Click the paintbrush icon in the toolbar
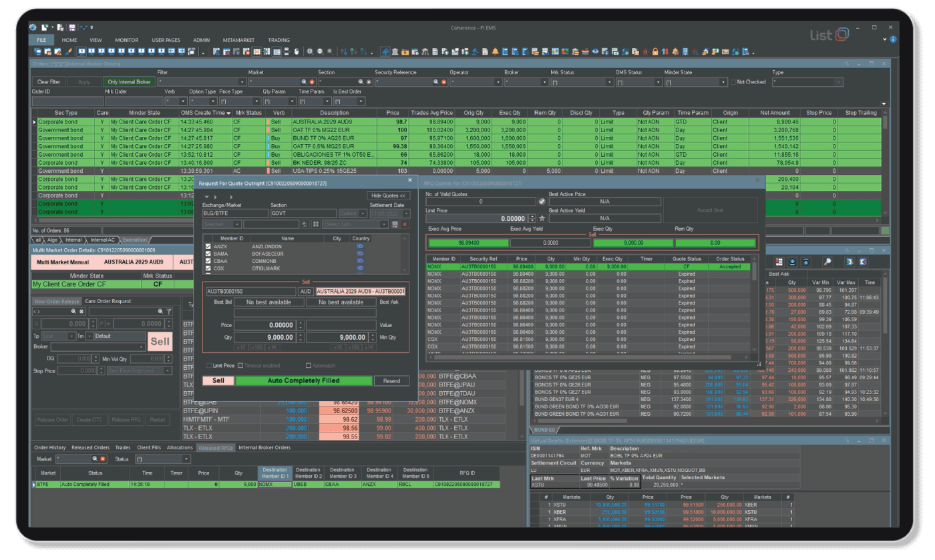Image resolution: width=935 pixels, height=560 pixels. point(69,51)
